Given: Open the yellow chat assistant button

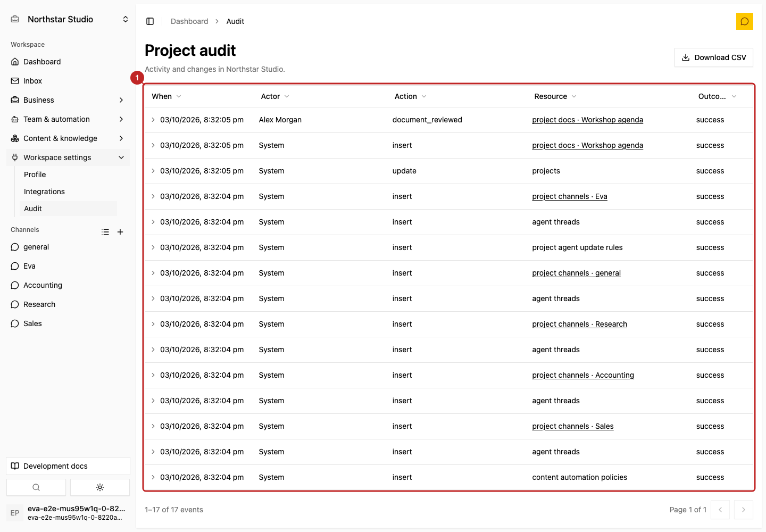Looking at the screenshot, I should click(745, 21).
